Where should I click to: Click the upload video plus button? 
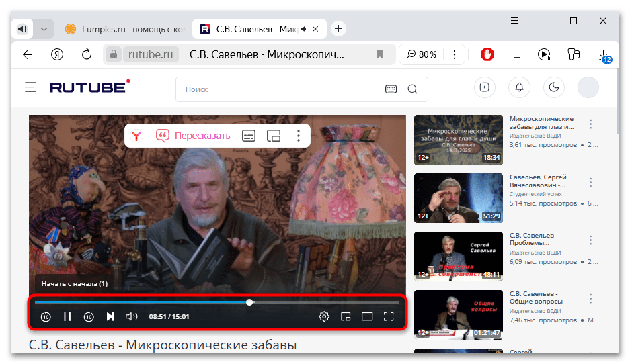[x=485, y=87]
